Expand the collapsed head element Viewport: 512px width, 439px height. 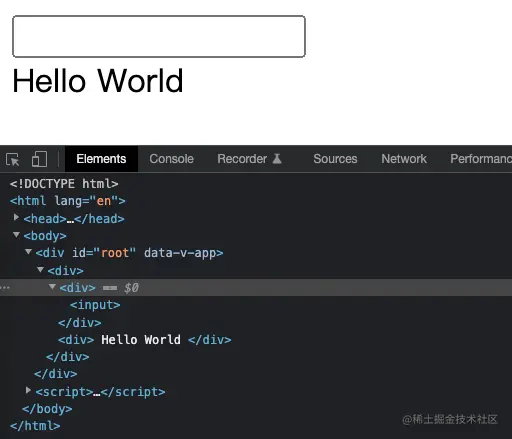pyautogui.click(x=16, y=218)
